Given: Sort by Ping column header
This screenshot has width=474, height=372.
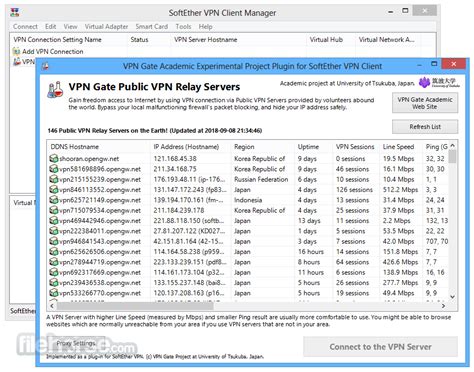Looking at the screenshot, I should 436,147.
